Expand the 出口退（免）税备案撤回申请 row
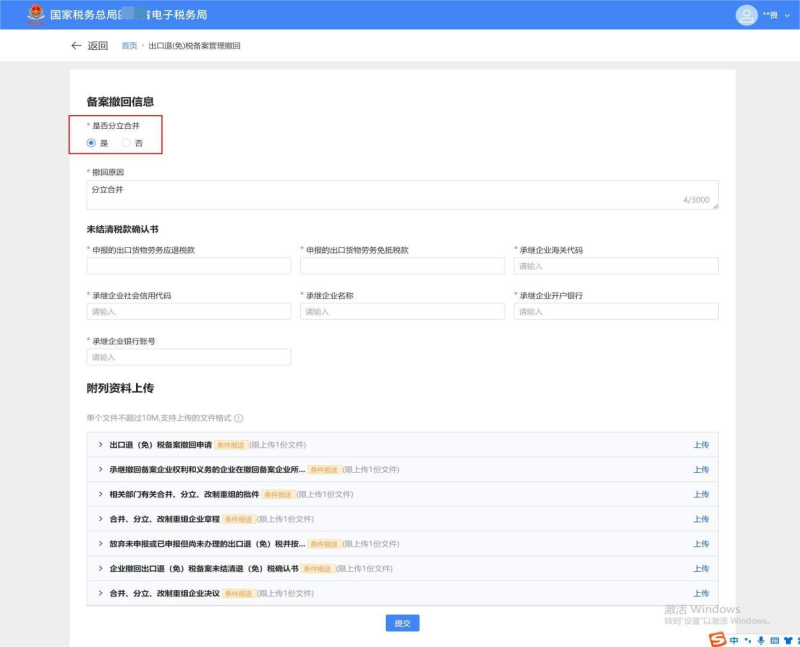This screenshot has width=800, height=647. tap(100, 445)
